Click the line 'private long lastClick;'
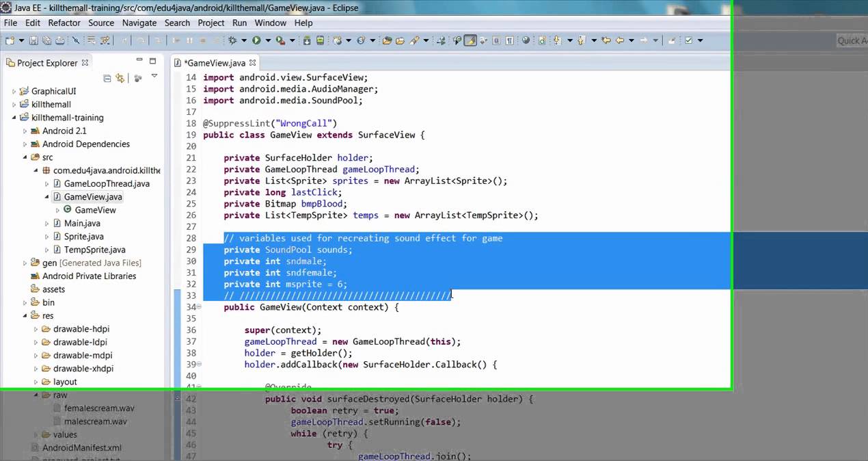The image size is (868, 461). tap(282, 192)
